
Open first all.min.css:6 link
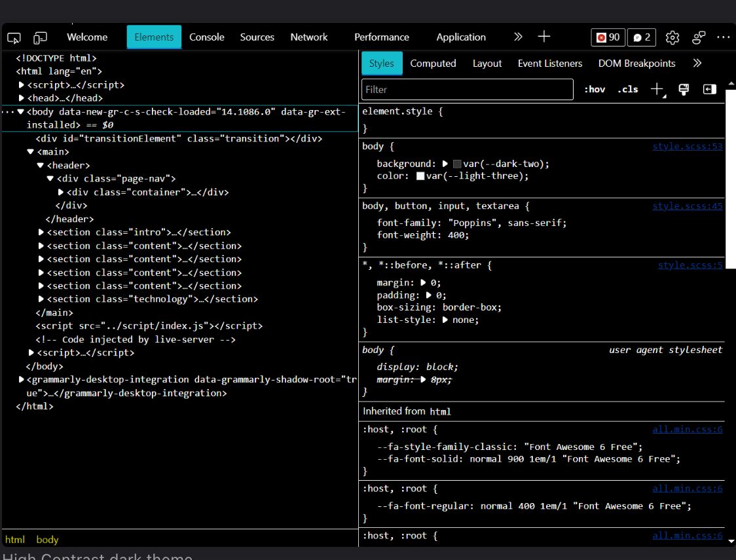(687, 430)
